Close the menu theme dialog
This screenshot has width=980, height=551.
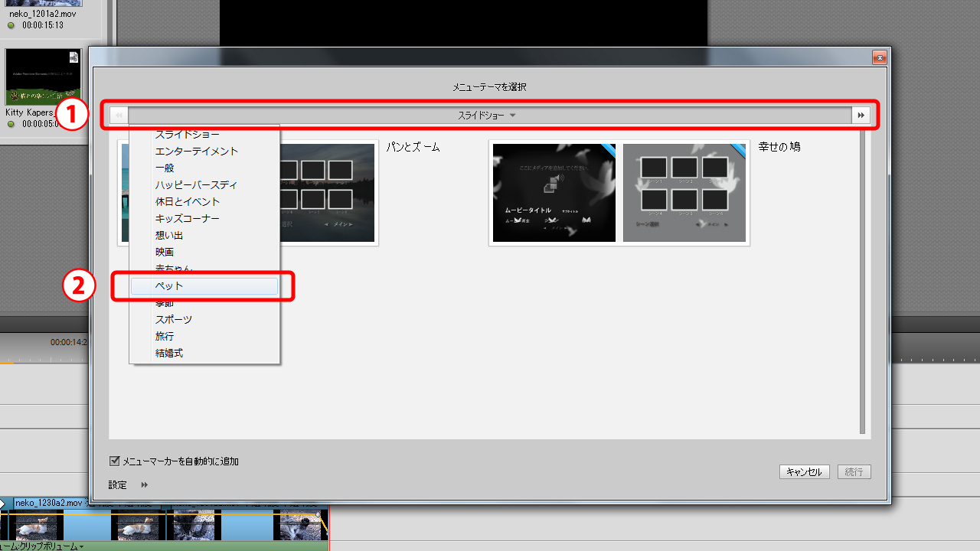click(x=880, y=58)
